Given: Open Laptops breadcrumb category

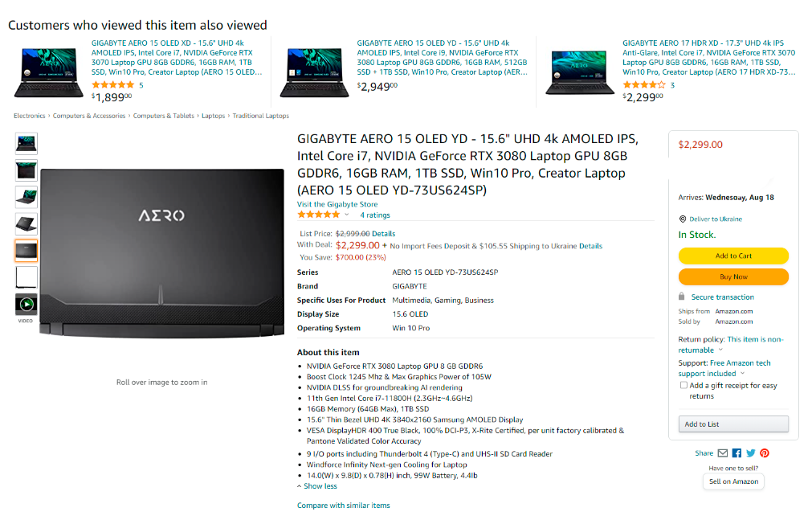Looking at the screenshot, I should pyautogui.click(x=214, y=116).
